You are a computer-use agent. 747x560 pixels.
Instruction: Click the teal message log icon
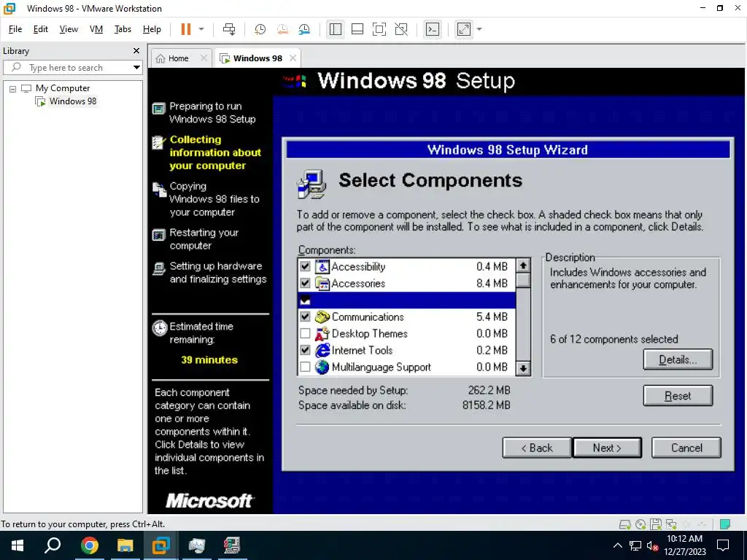coord(725,524)
